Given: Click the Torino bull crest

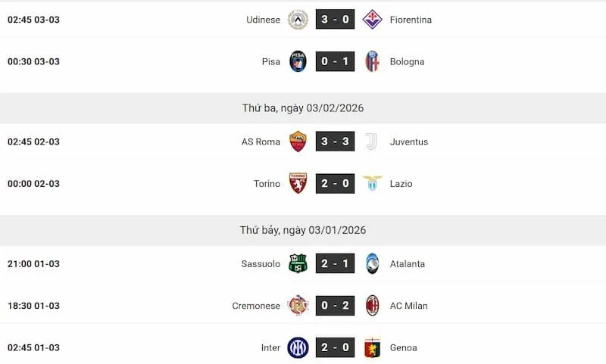Looking at the screenshot, I should point(298,183).
